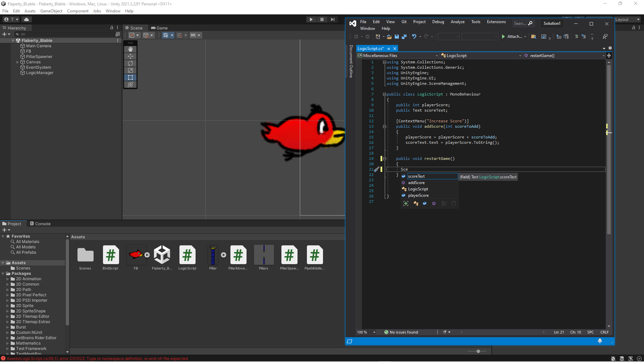Image resolution: width=644 pixels, height=362 pixels.
Task: Click the No issues found status indicator
Action: pos(401,332)
